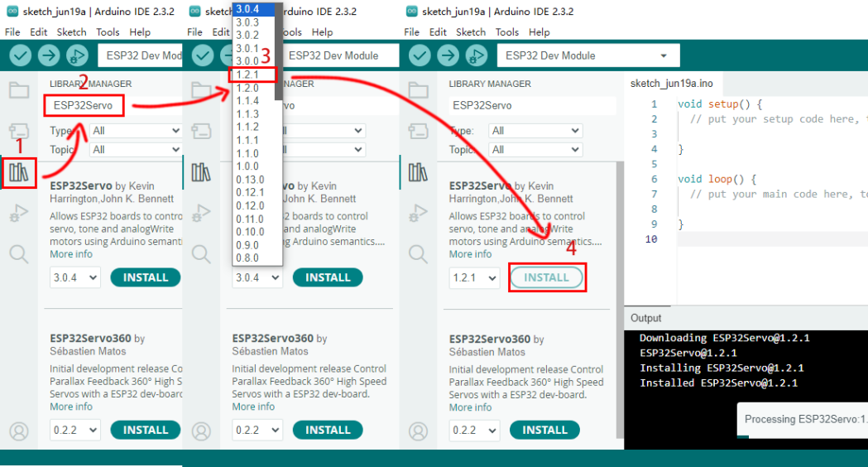Open Sketch menu in left window
868x467 pixels.
tap(71, 32)
